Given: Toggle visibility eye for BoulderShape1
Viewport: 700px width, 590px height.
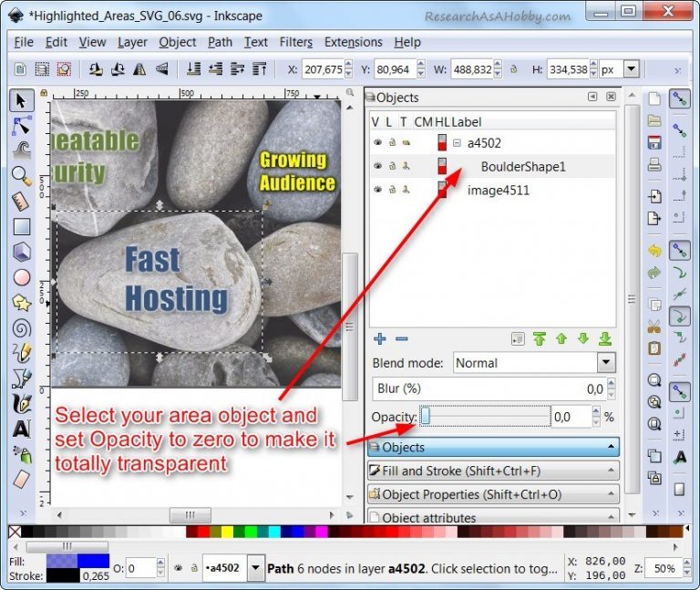Looking at the screenshot, I should [377, 166].
